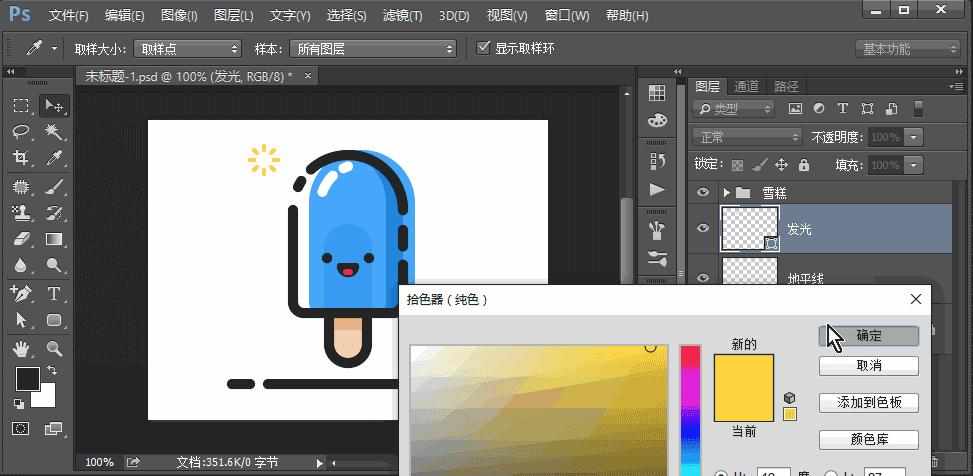Toggle lock image pixels
The image size is (973, 476).
pos(759,165)
